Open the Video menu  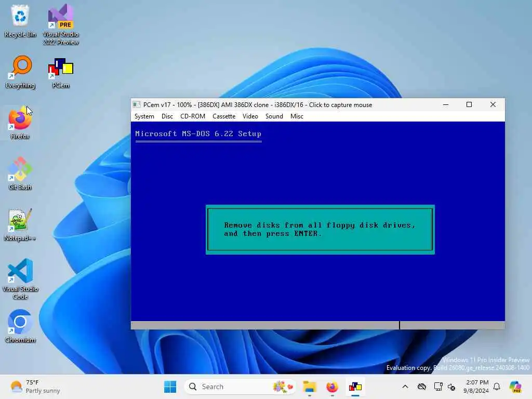pyautogui.click(x=250, y=116)
